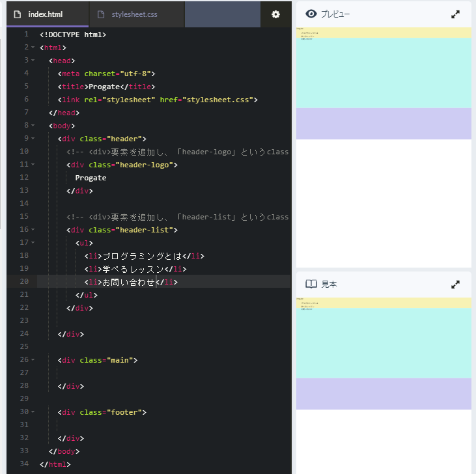
Task: Expand the プレビュー panel to fullscreen
Action: (x=455, y=14)
